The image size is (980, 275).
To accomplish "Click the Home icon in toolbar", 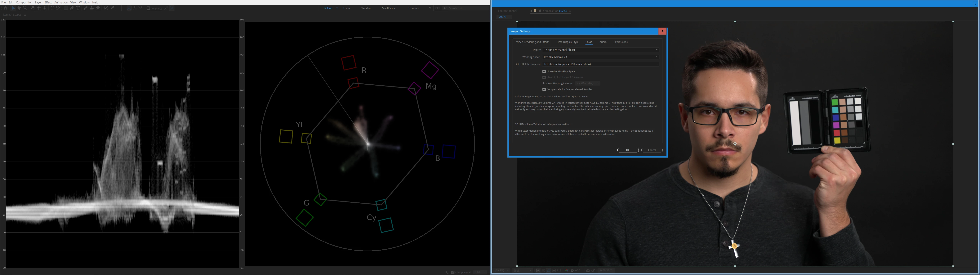I will (5, 8).
